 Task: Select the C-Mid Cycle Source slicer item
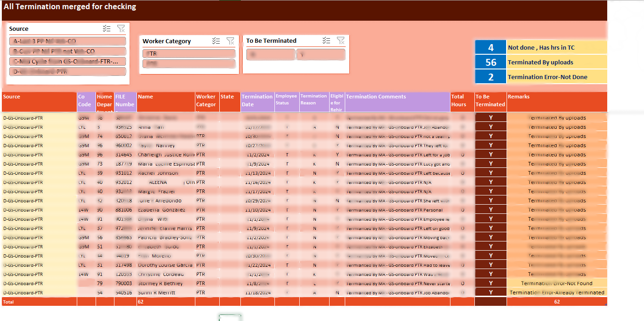click(x=68, y=61)
